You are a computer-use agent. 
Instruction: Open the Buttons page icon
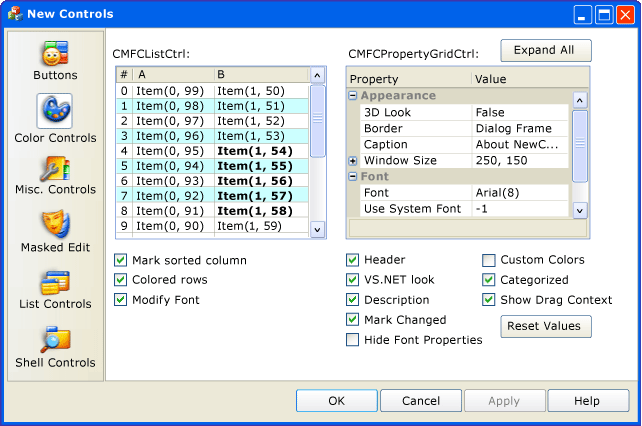55,53
